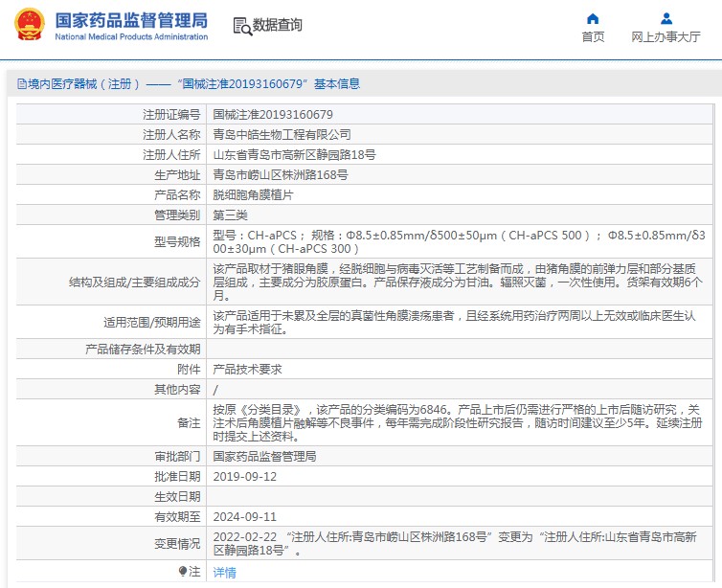Click the home house icon
Viewport: 722px width, 588px height.
[593, 18]
